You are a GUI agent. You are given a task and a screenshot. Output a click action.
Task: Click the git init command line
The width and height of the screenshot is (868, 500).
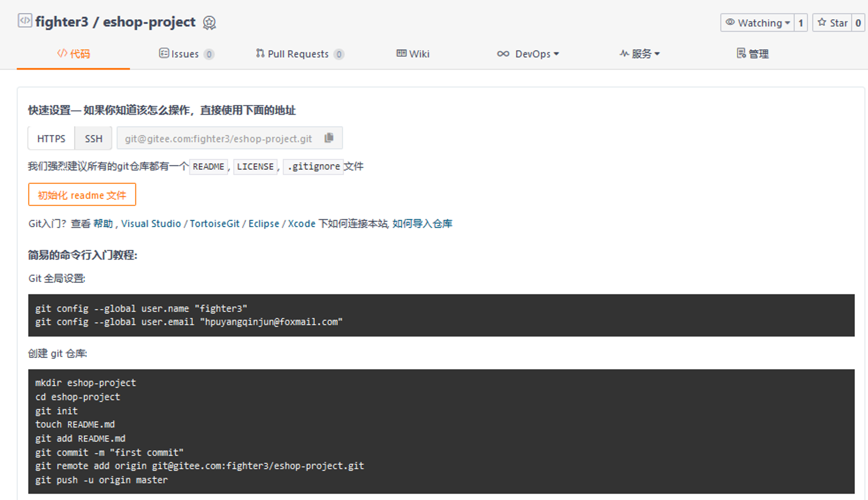click(x=56, y=411)
